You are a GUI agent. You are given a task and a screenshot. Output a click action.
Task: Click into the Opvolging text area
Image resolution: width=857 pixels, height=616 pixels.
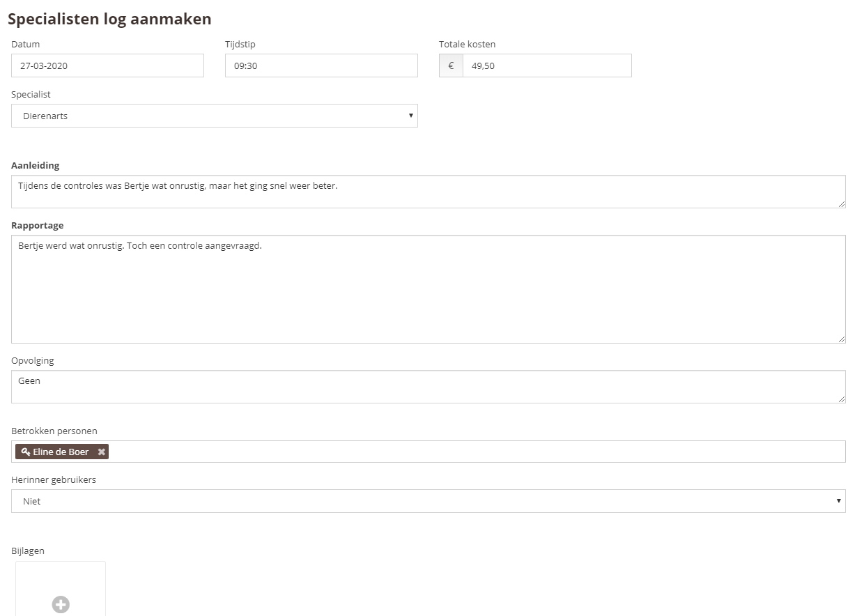(x=428, y=387)
